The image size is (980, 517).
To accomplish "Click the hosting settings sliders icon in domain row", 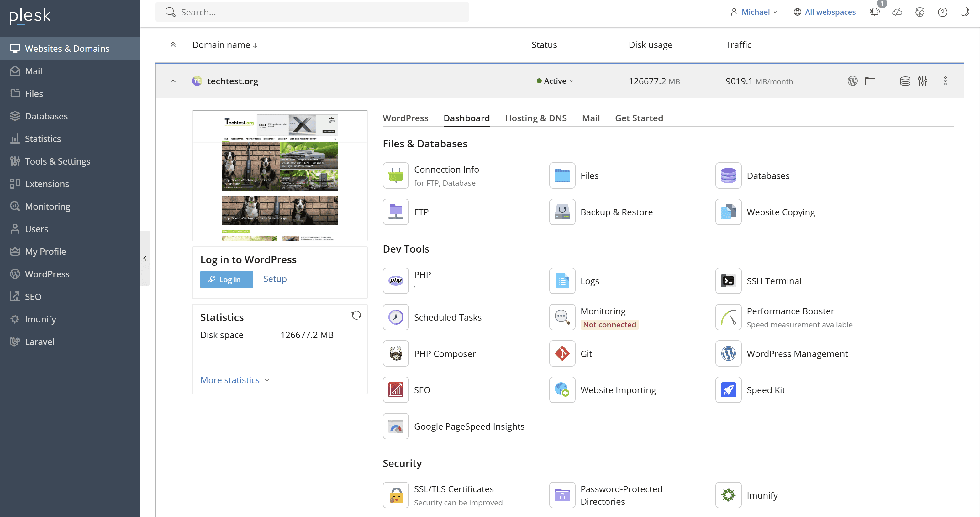I will click(923, 81).
